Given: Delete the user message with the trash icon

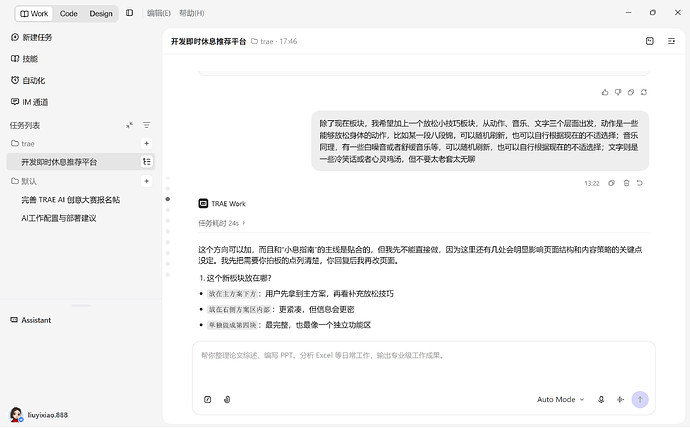Looking at the screenshot, I should tap(626, 183).
